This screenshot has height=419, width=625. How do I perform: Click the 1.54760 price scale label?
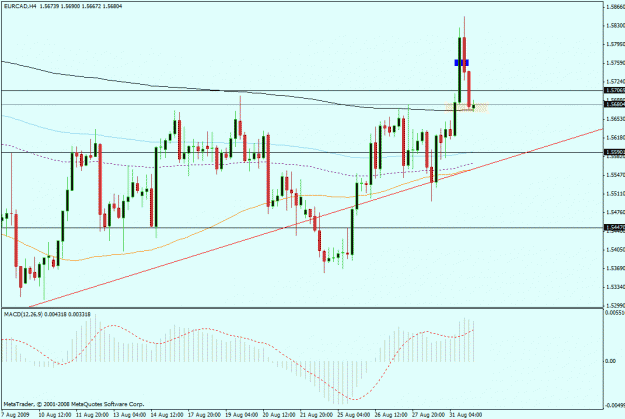click(x=615, y=212)
